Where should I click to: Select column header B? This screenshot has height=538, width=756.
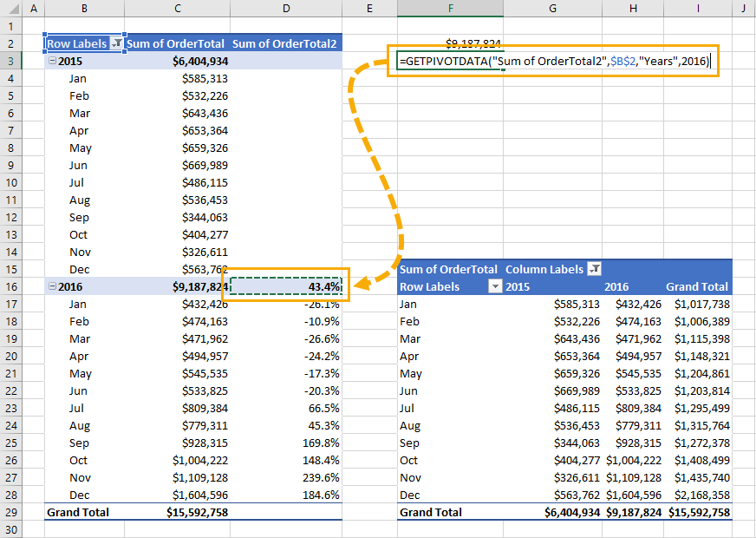coord(84,8)
